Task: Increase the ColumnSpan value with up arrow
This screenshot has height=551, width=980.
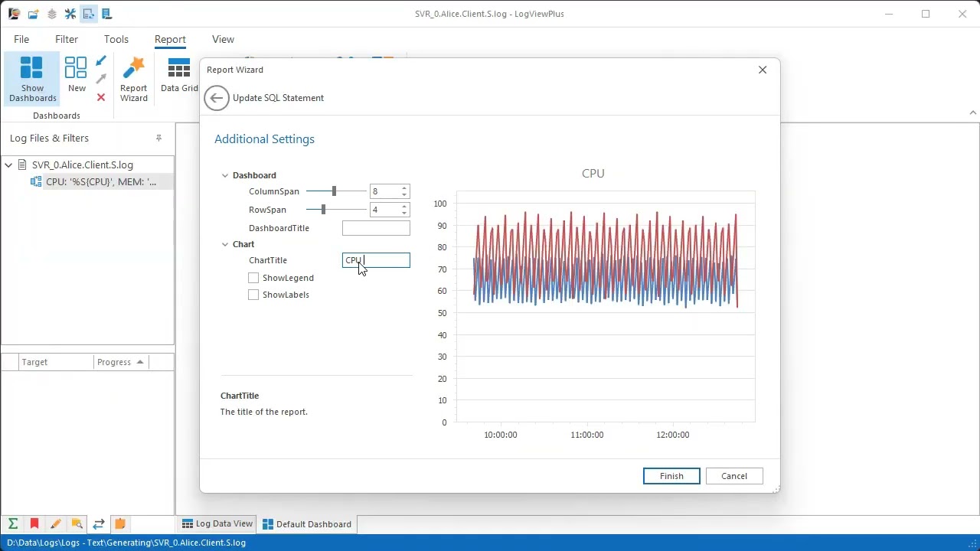Action: pos(404,188)
